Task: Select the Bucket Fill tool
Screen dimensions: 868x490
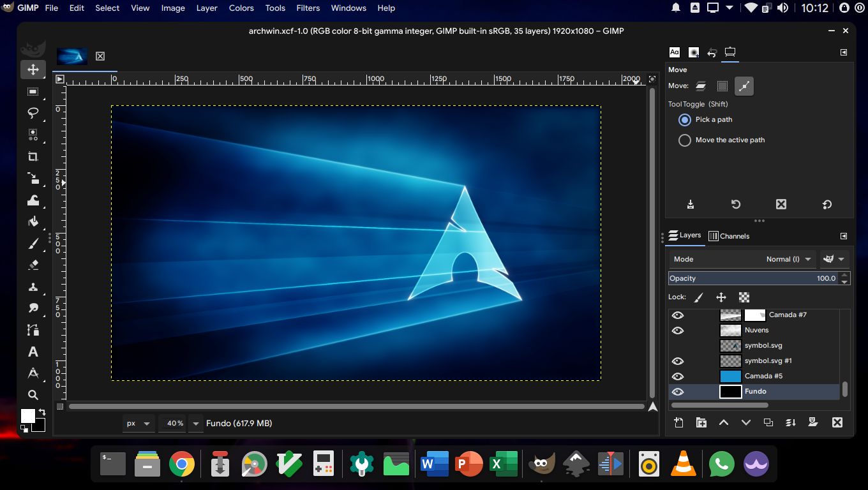Action: (33, 221)
